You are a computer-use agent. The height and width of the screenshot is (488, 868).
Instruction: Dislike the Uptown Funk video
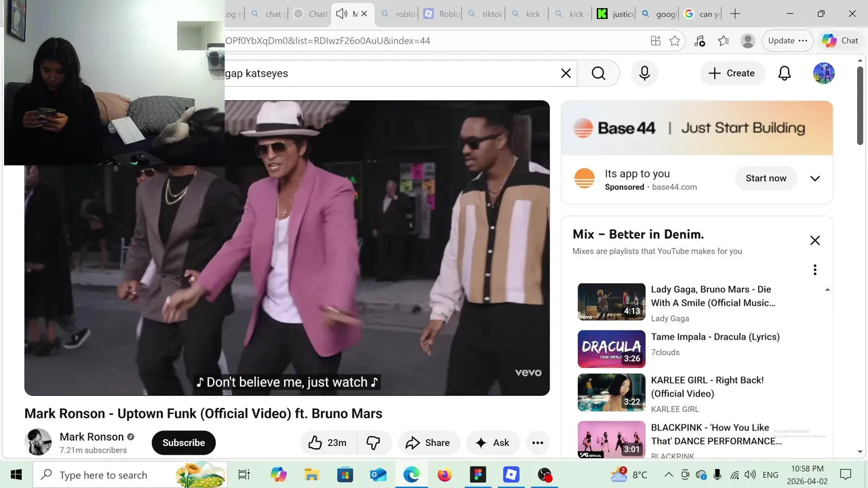pyautogui.click(x=374, y=443)
